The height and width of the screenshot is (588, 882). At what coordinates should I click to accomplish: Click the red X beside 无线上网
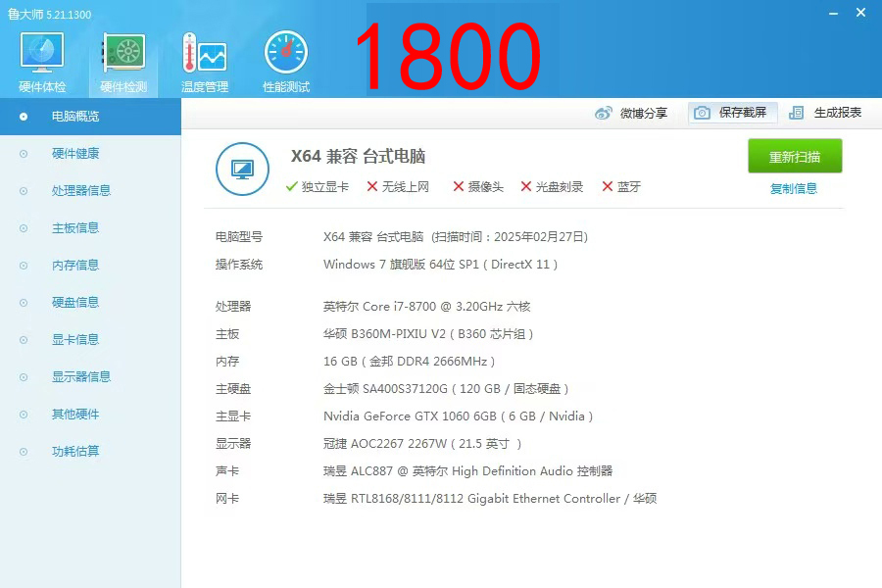coord(371,186)
